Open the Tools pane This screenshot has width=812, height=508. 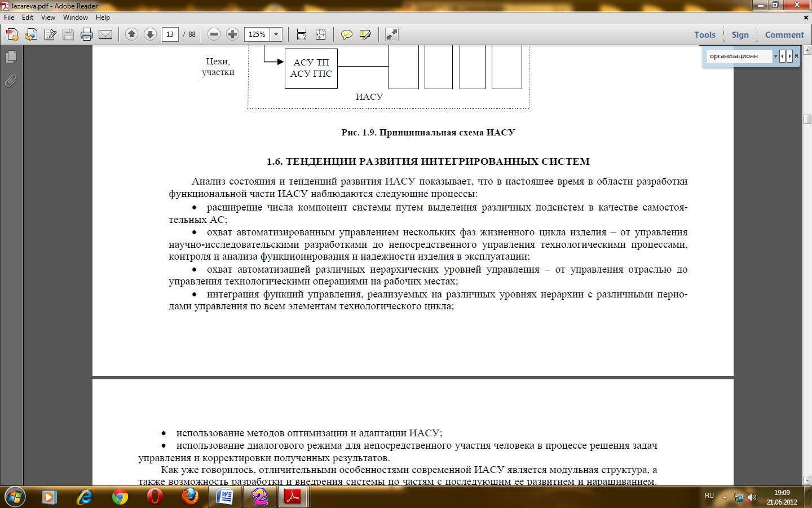click(x=705, y=34)
